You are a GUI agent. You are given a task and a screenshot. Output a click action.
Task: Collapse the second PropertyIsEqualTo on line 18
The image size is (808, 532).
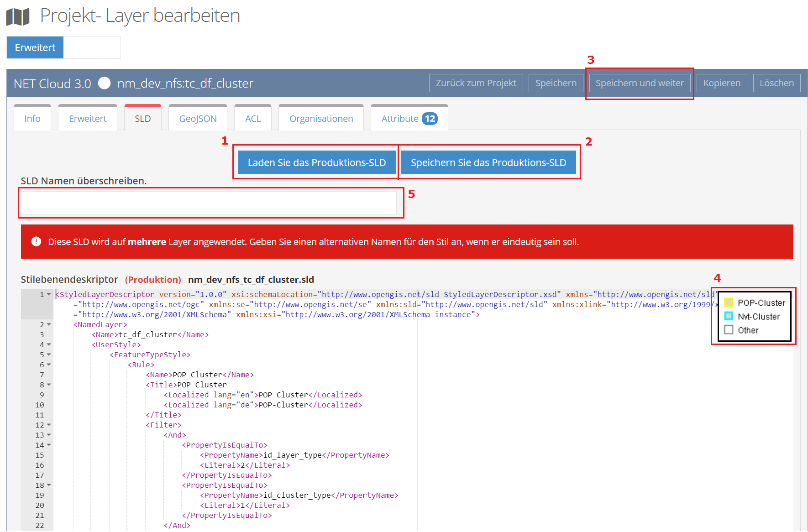click(49, 485)
